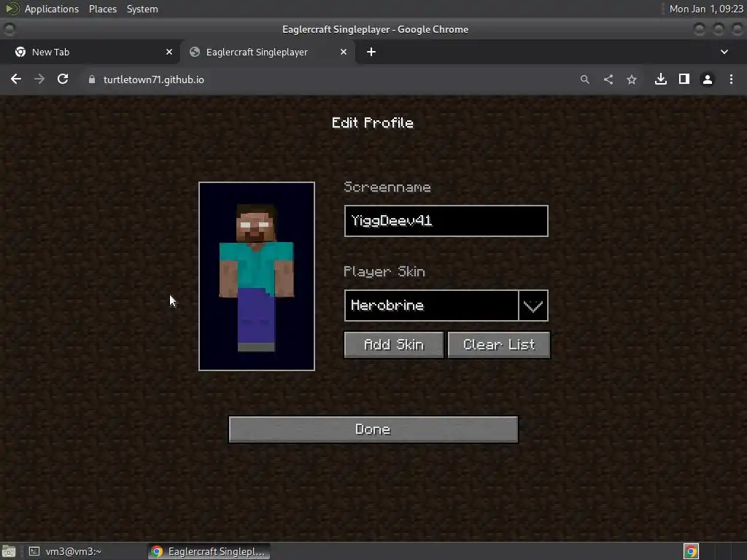The image size is (747, 560).
Task: Click the Eaglercraft Singleplayer taskbar entry
Action: click(x=209, y=551)
